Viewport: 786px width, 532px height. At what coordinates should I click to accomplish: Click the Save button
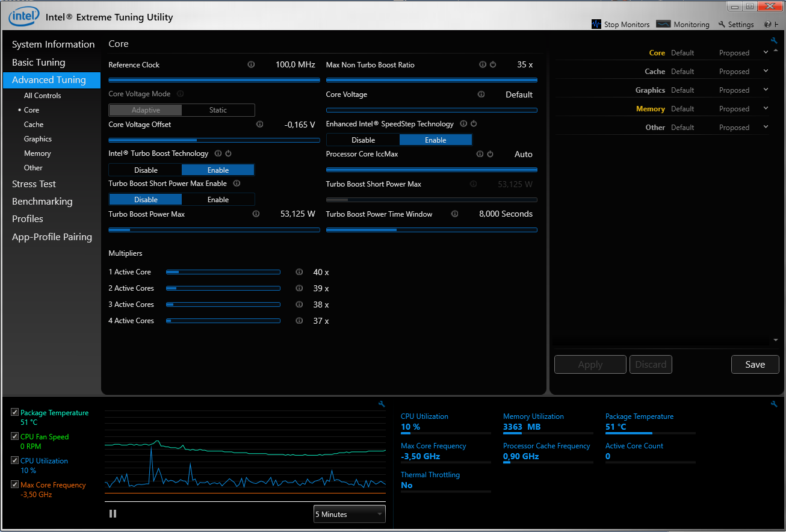coord(755,365)
